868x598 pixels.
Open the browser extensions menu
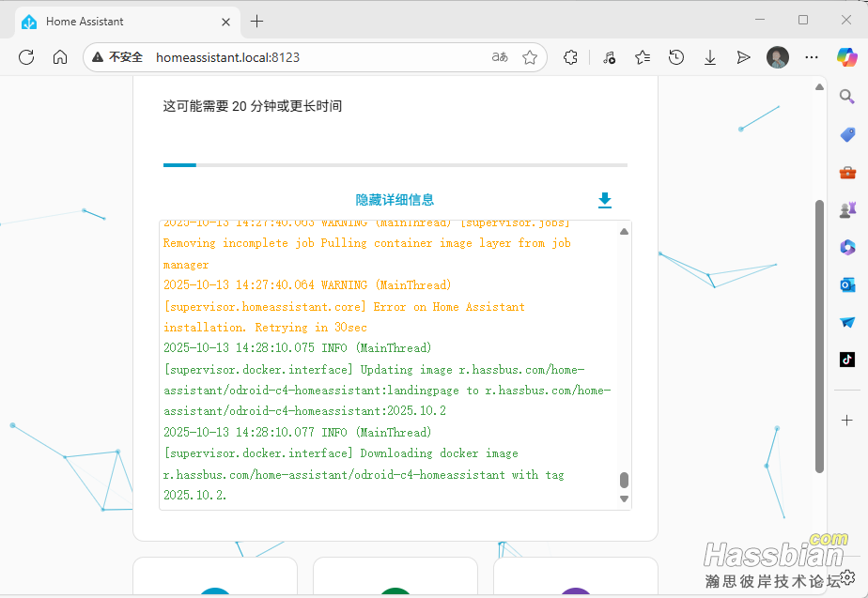coord(570,57)
